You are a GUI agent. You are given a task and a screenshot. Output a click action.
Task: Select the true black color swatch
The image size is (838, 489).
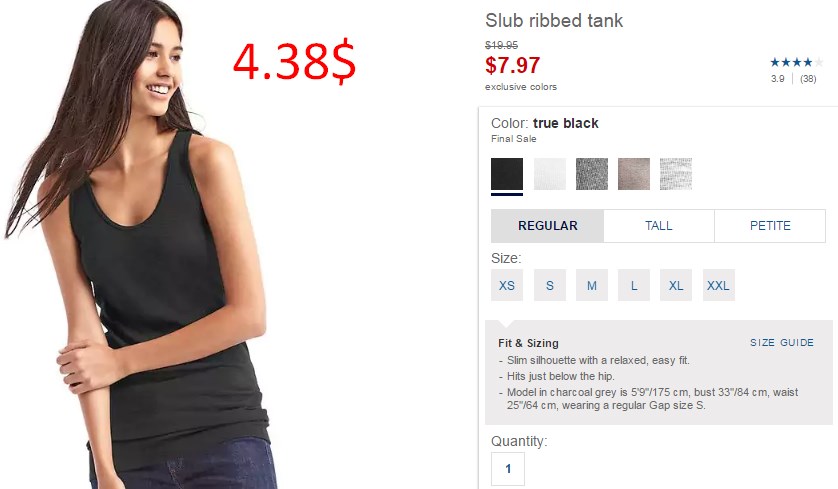507,174
